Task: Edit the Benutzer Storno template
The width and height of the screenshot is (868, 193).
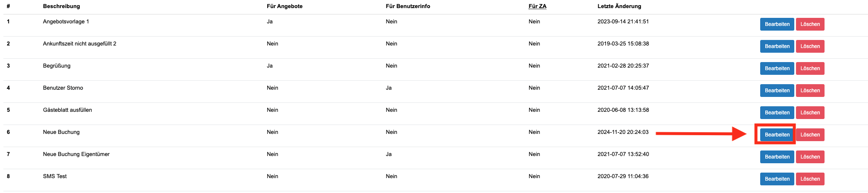Action: 776,91
